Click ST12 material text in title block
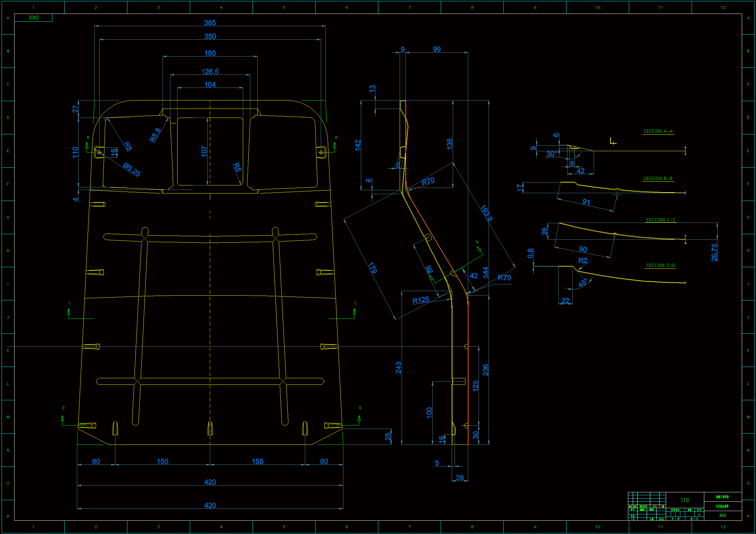Image resolution: width=756 pixels, height=534 pixels. point(685,500)
